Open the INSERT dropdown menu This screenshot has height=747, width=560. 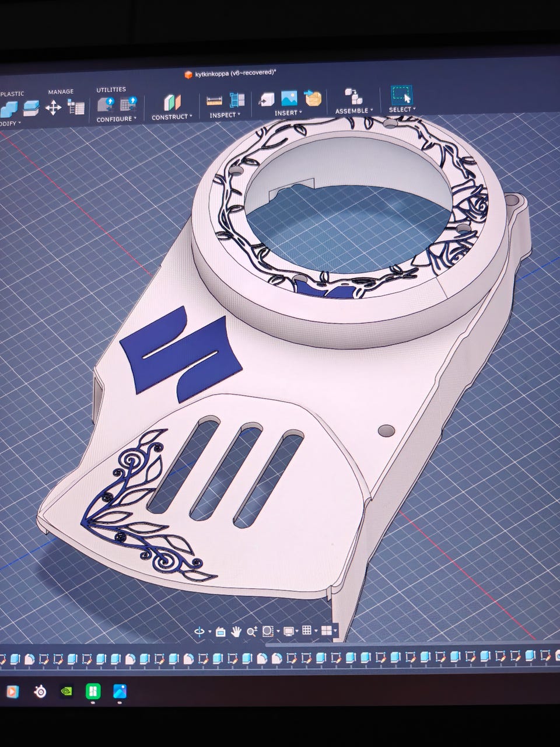(x=288, y=113)
